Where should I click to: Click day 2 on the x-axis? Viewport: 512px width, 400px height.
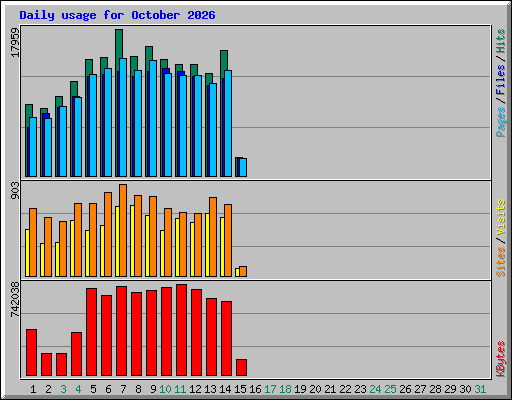pyautogui.click(x=48, y=389)
